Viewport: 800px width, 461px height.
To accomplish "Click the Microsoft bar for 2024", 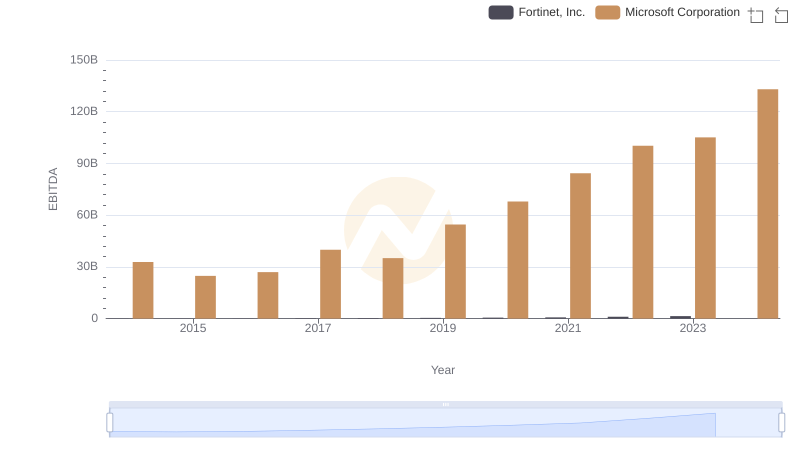I will (x=767, y=204).
